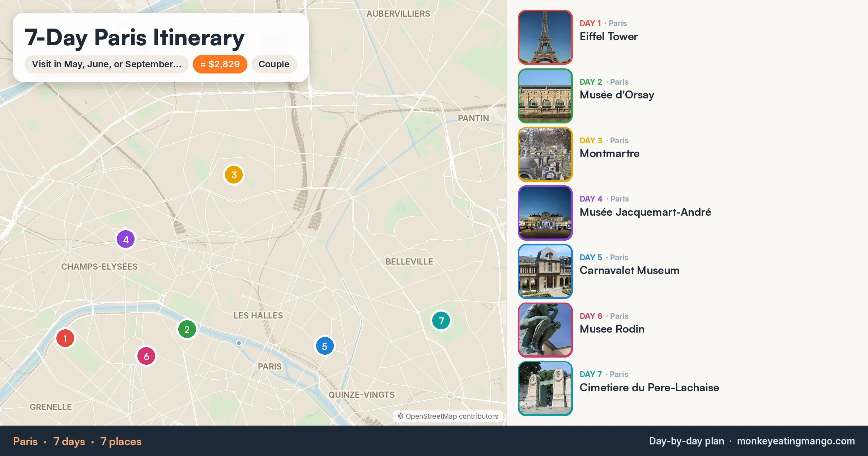Select the Musée d'Orsay title text
868x456 pixels.
617,95
